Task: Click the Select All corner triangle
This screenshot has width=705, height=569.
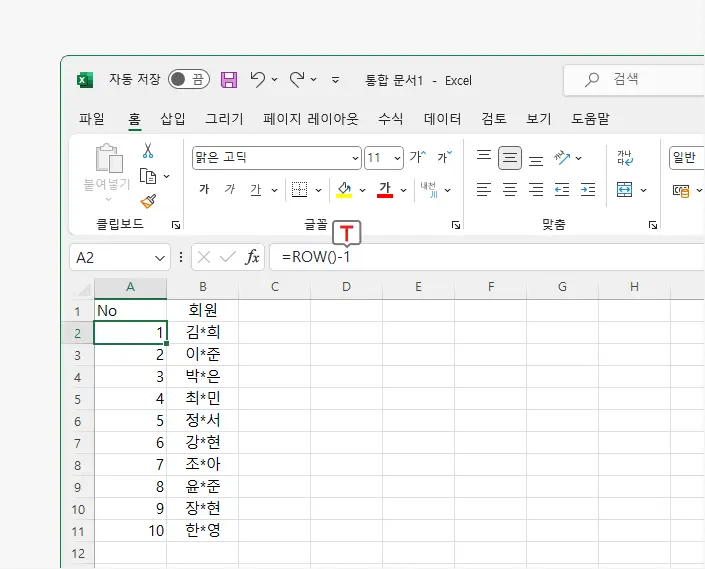Action: pyautogui.click(x=85, y=290)
